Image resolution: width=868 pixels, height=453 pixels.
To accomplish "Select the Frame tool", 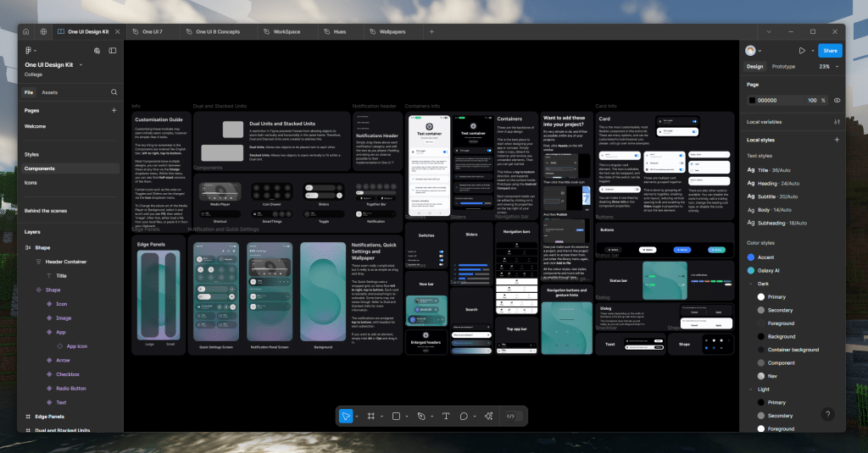I will (371, 416).
